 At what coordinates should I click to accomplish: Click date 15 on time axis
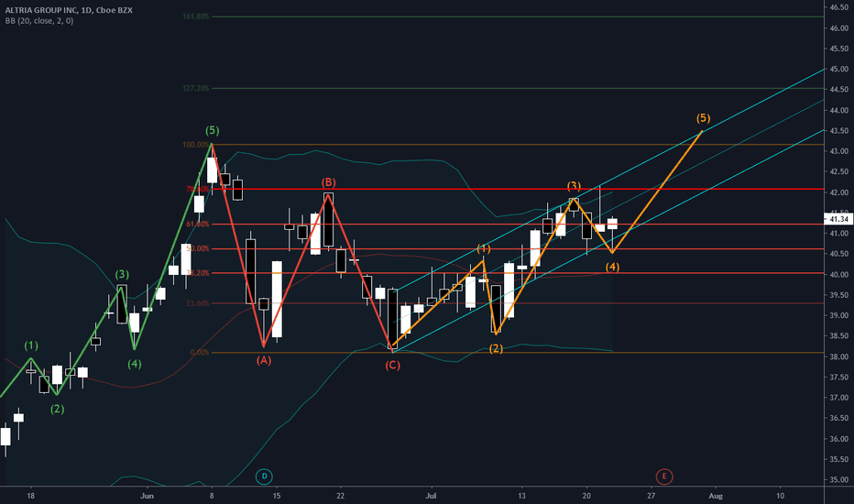coord(277,496)
